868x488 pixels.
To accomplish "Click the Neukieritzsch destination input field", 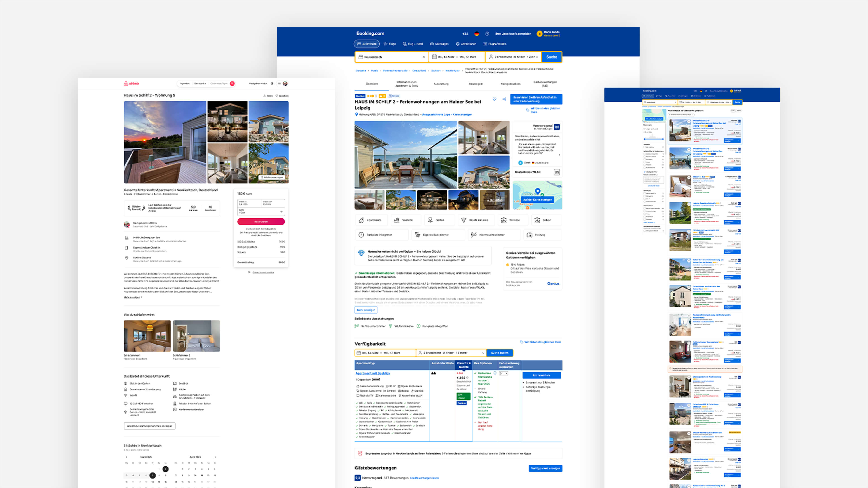I will click(x=392, y=57).
